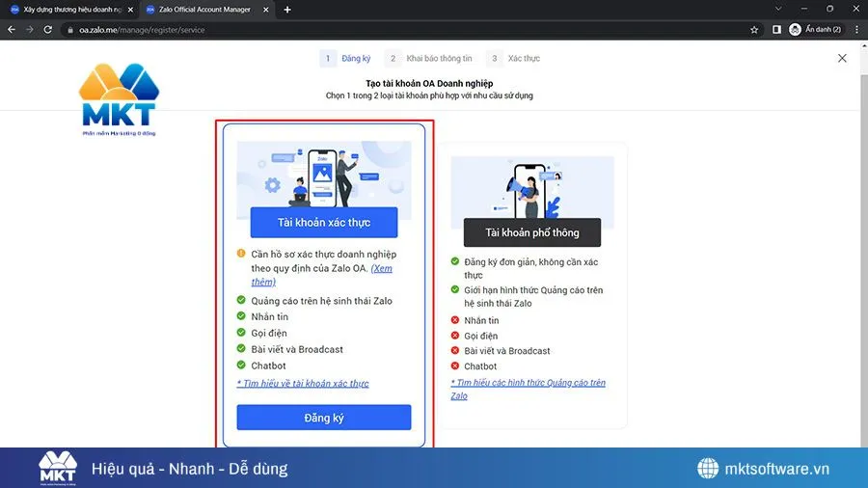Screen dimensions: 868x488
Task: Click green check beside Đăng ký đơn giản
Action: click(455, 261)
